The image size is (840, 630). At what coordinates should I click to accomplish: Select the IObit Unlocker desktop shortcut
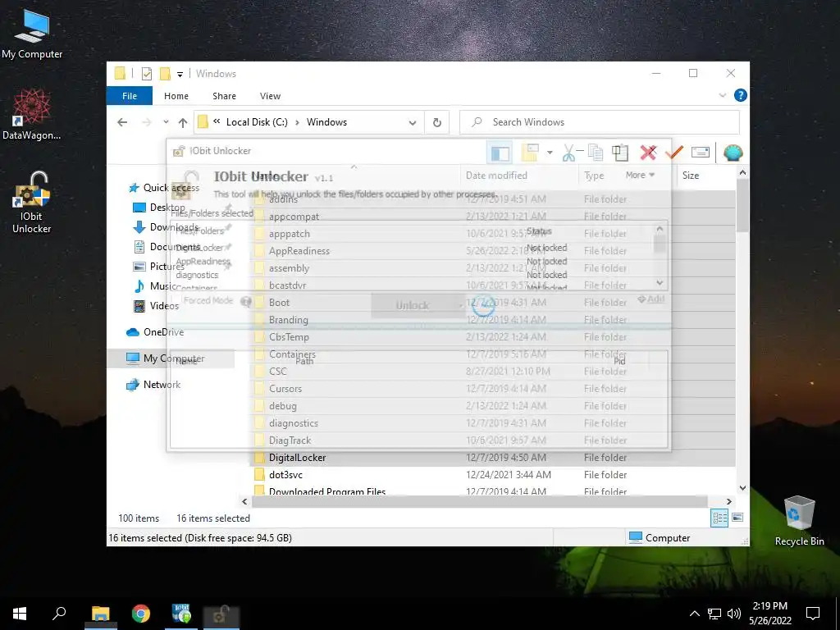pyautogui.click(x=32, y=203)
